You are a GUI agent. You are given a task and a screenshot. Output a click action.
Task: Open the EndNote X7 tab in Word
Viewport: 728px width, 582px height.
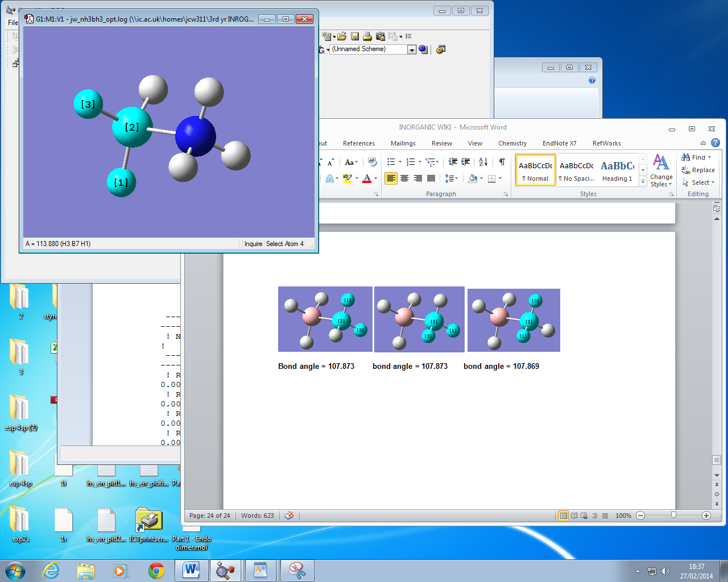[x=559, y=143]
